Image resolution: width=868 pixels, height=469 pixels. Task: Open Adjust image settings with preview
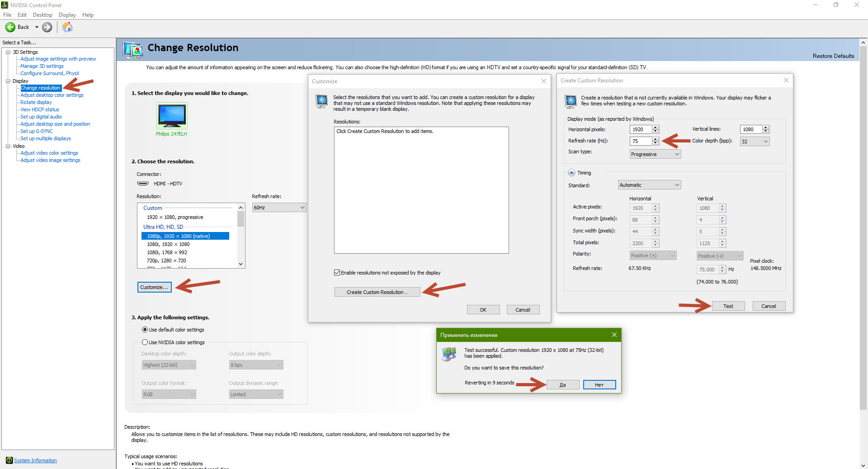coord(58,59)
